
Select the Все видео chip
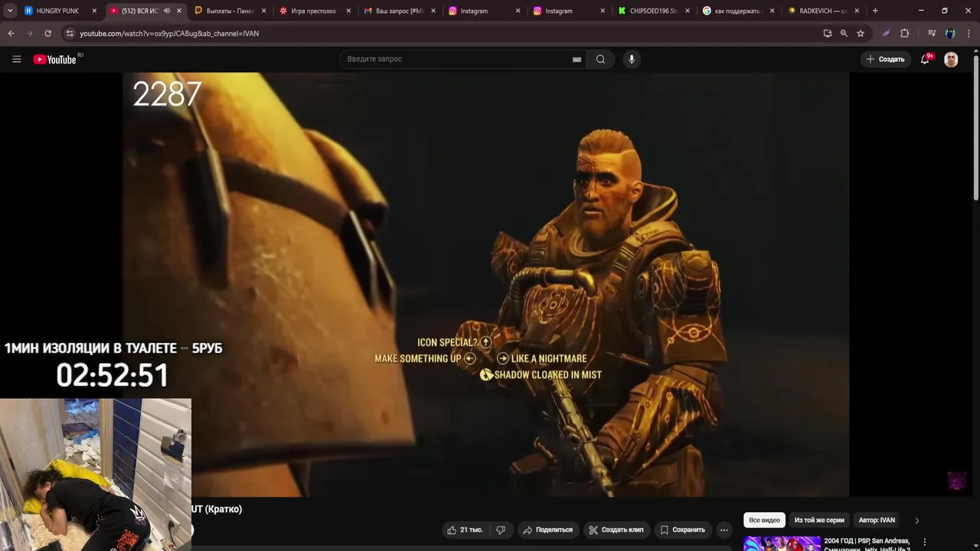[764, 520]
